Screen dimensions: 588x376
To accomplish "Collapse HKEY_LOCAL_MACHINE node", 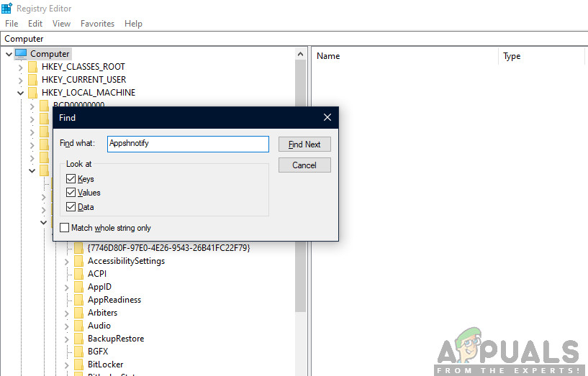I will [20, 93].
